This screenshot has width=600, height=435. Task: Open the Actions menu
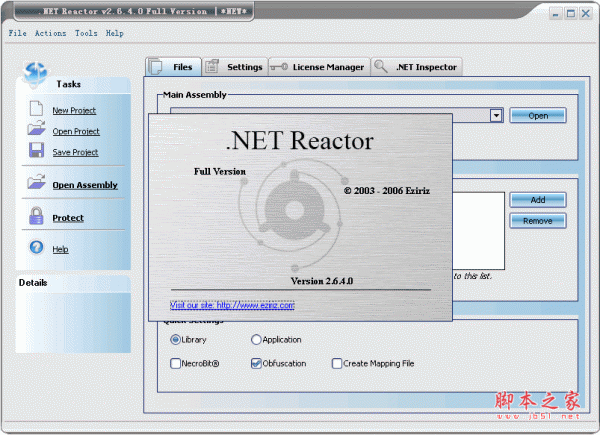(51, 33)
